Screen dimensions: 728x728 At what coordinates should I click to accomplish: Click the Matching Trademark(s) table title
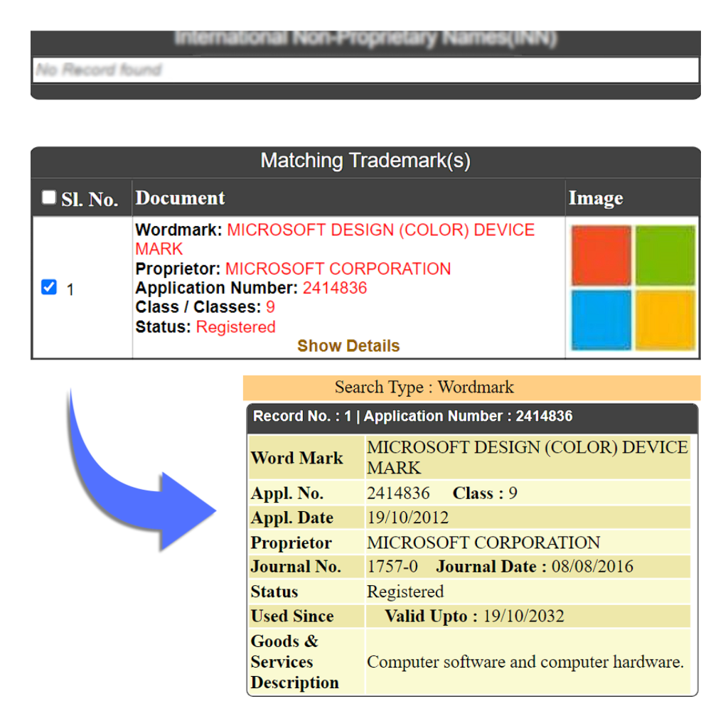(x=365, y=161)
